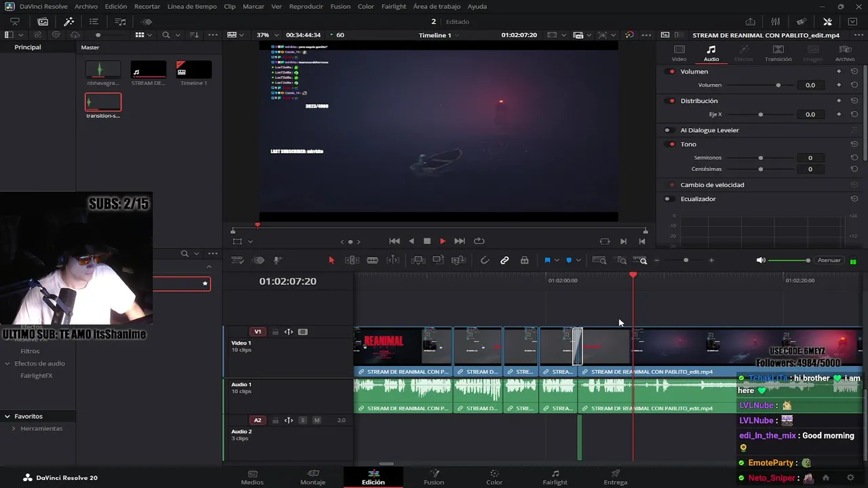The height and width of the screenshot is (488, 868).
Task: Click the Replace clip icon
Action: pyautogui.click(x=459, y=260)
